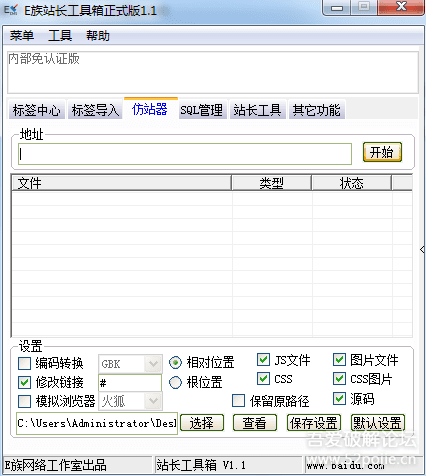The image size is (426, 476).
Task: Expand the 火狐 browser dropdown
Action: tap(153, 401)
